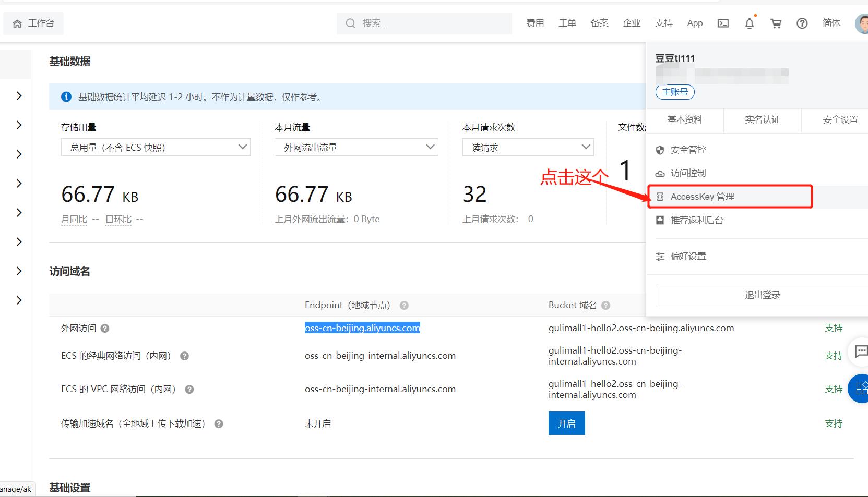868x497 pixels.
Task: Click the 月同比 label
Action: 74,220
